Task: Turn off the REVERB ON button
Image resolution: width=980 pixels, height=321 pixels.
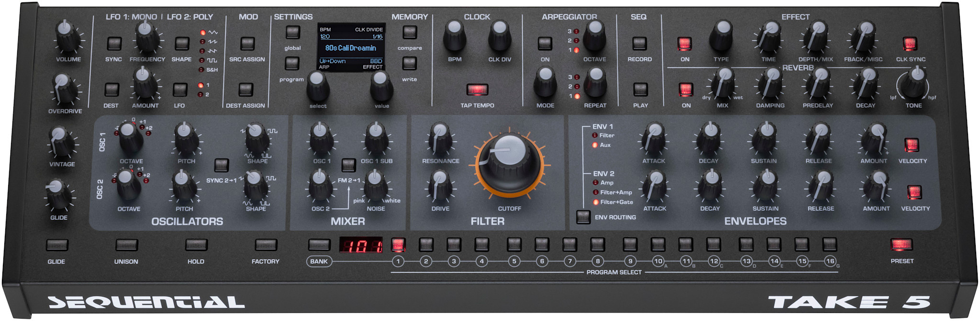Action: tap(686, 90)
